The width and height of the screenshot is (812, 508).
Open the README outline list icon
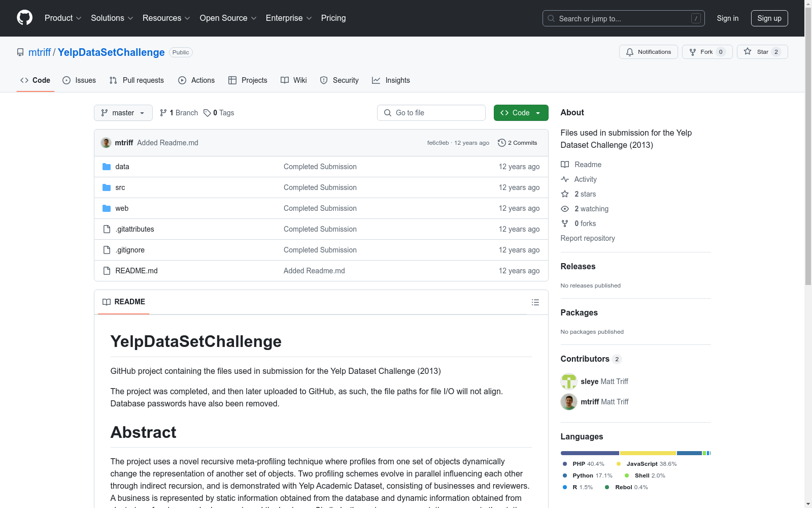pyautogui.click(x=535, y=302)
